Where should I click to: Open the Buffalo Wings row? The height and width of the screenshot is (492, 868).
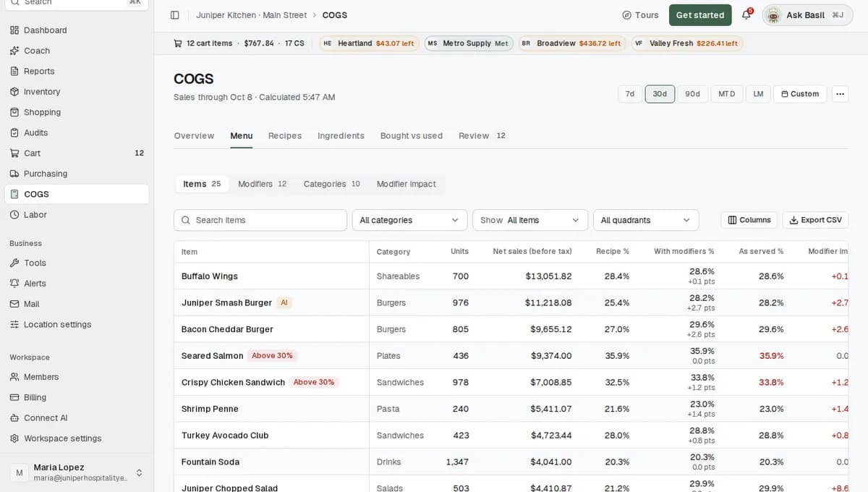point(511,276)
